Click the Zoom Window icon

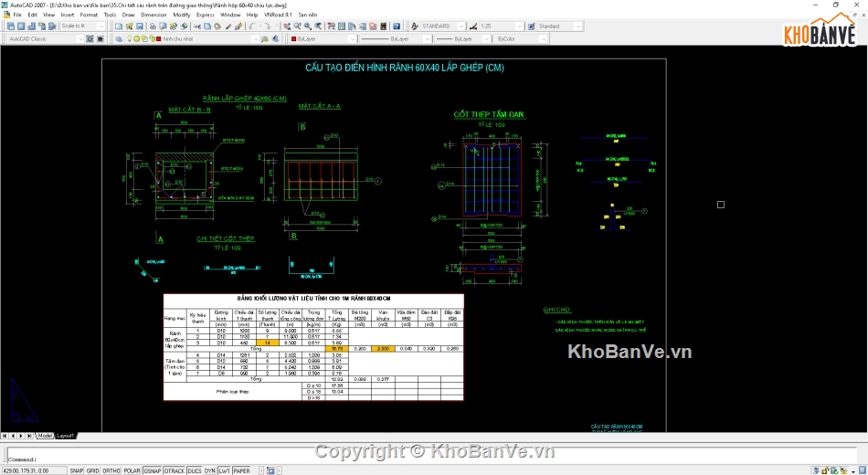[308, 26]
